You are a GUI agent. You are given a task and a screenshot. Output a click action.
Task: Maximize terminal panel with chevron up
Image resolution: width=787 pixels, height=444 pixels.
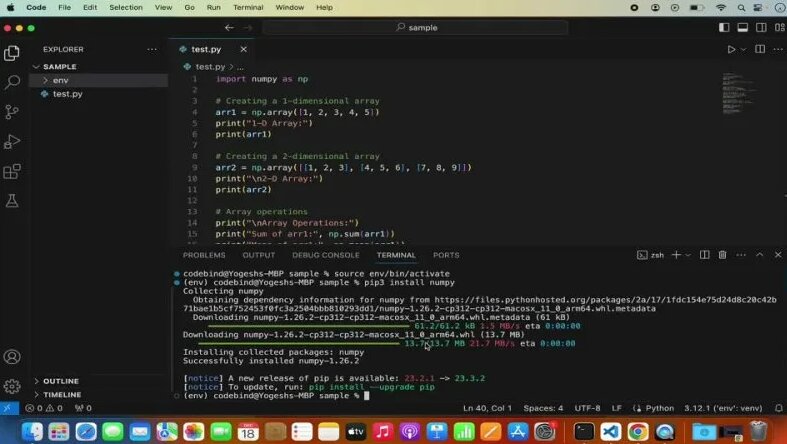pos(759,255)
